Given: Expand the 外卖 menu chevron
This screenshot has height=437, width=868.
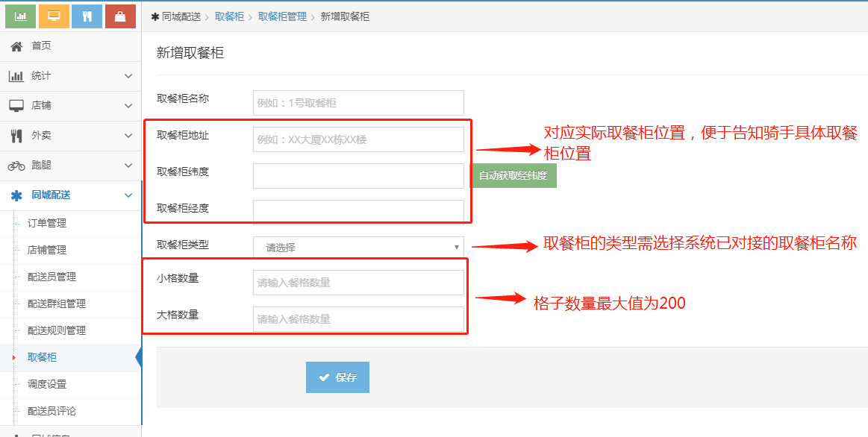Looking at the screenshot, I should pos(128,136).
